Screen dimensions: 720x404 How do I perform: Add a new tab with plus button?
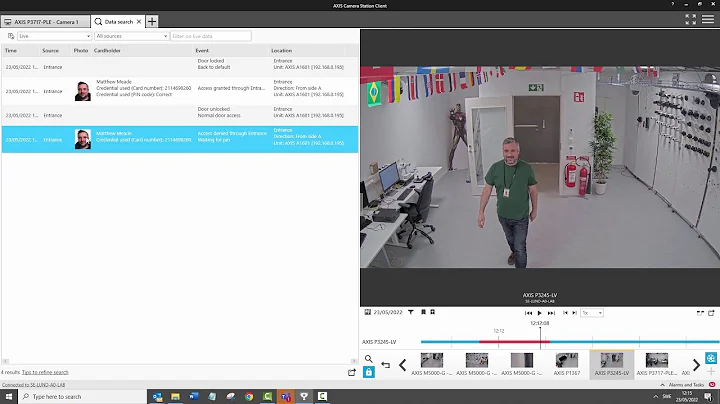(x=152, y=21)
